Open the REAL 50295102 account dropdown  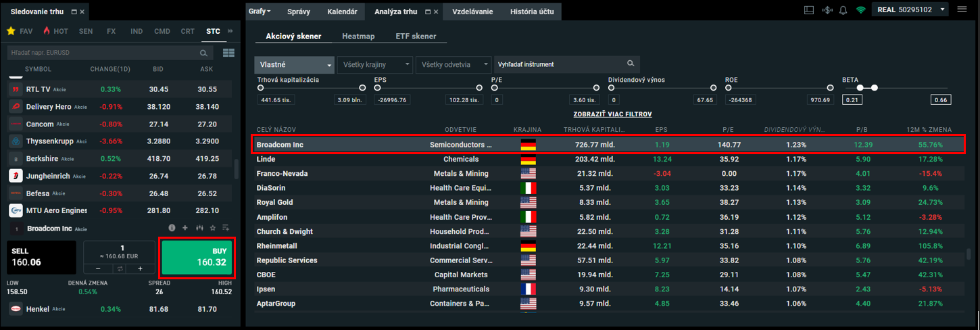click(912, 9)
